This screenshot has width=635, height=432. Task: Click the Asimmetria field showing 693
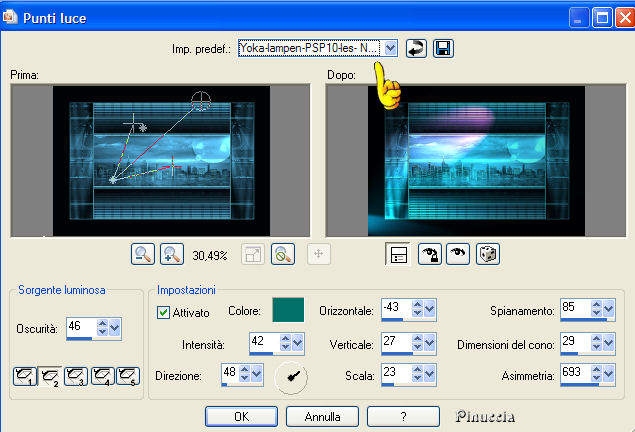tap(575, 373)
